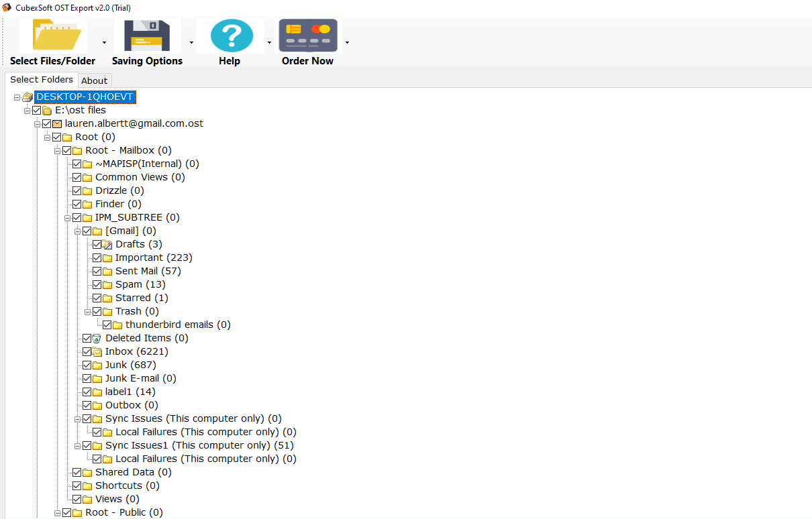Open dropdown arrow next to Select Files/Folder
The width and height of the screenshot is (812, 519).
(104, 42)
